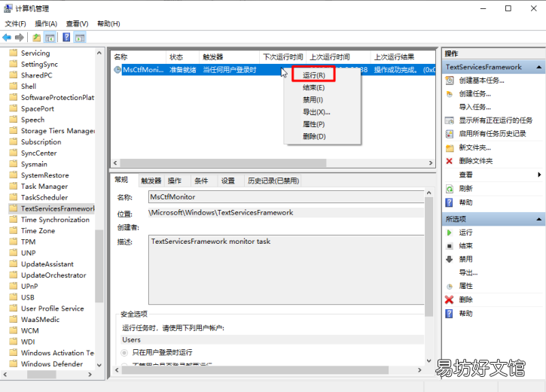Select Windows Defender folder in tree
Image resolution: width=546 pixels, height=392 pixels.
click(x=52, y=364)
